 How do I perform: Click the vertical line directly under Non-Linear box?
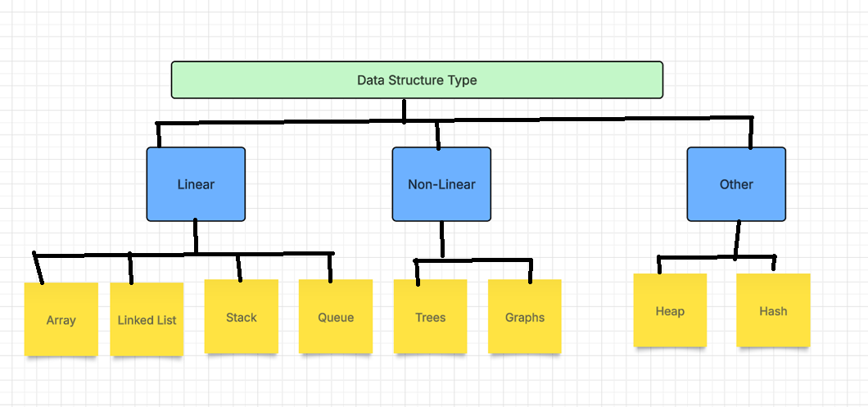pyautogui.click(x=442, y=239)
